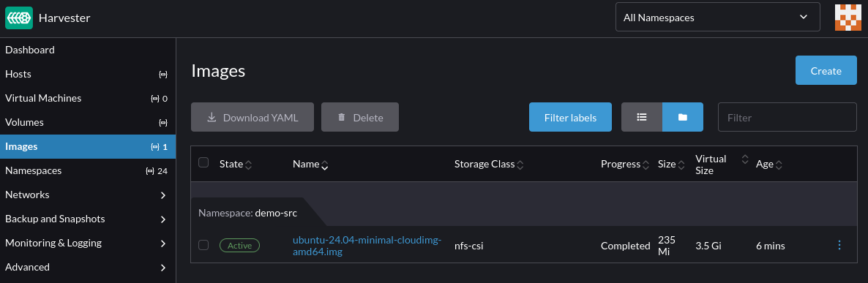Open ubuntu-24.04-minimal-cloudimg-amd64.img link
The height and width of the screenshot is (283, 868).
[x=367, y=246]
